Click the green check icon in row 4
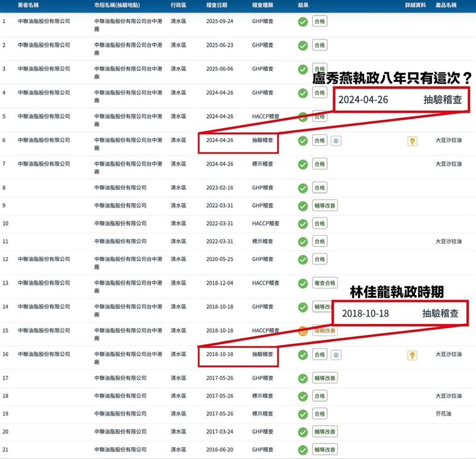Image resolution: width=476 pixels, height=459 pixels. 303,93
